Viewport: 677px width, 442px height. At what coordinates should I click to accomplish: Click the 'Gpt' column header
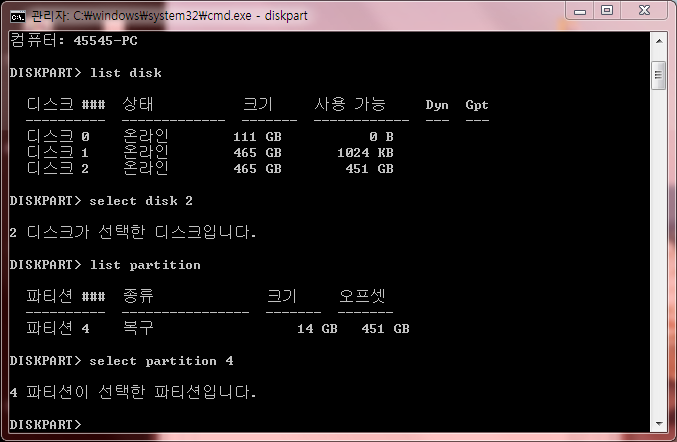coord(477,105)
